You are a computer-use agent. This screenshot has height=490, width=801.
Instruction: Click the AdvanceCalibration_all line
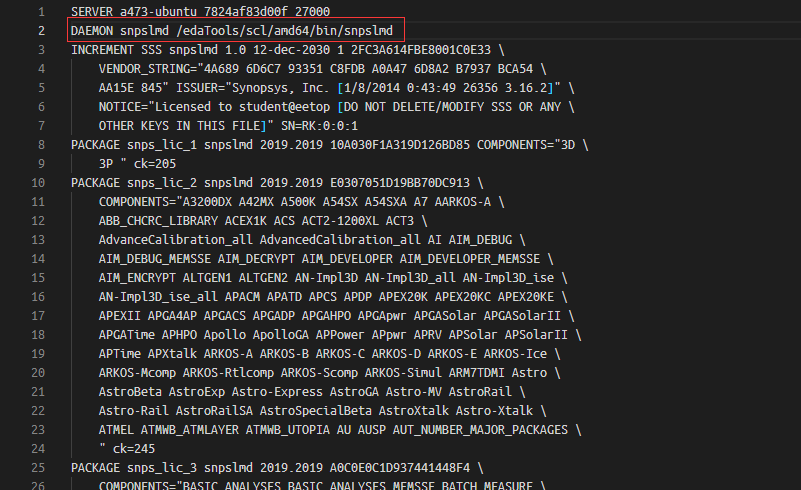pyautogui.click(x=312, y=240)
